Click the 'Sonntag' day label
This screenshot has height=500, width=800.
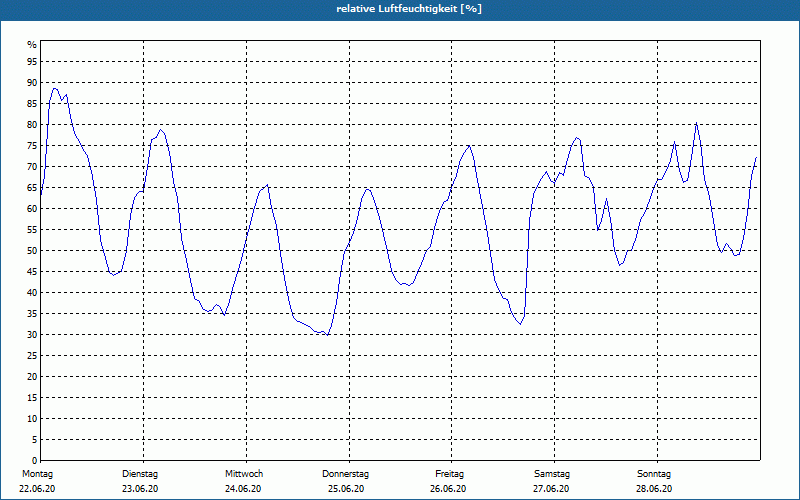click(x=654, y=474)
